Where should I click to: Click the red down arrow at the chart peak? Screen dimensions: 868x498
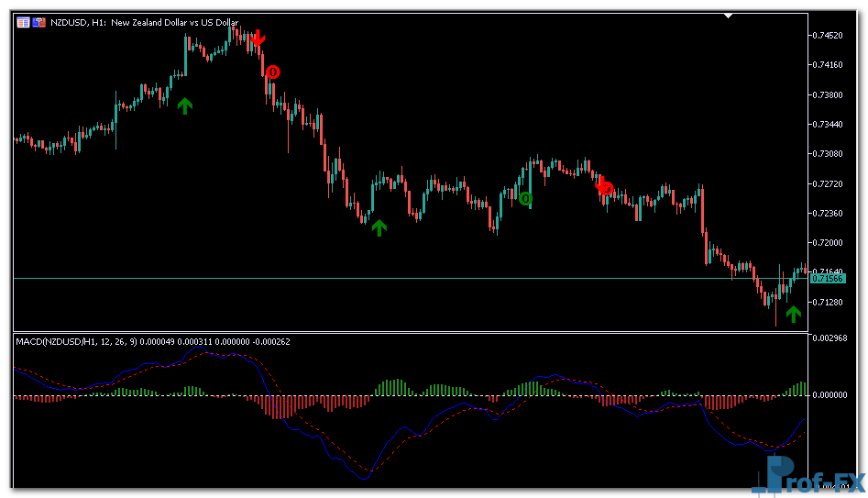point(258,38)
